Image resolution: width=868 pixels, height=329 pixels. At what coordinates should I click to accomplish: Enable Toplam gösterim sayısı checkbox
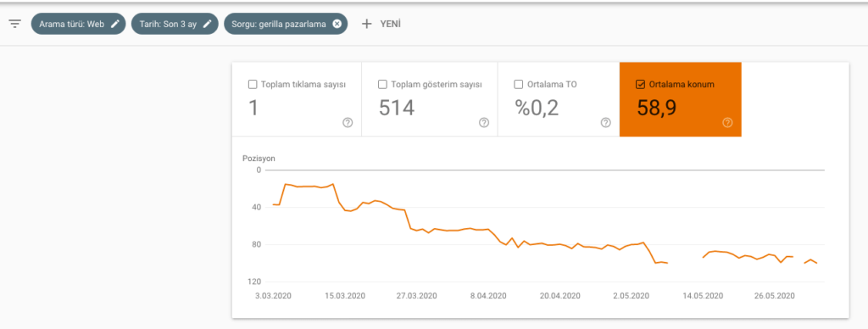(x=382, y=85)
